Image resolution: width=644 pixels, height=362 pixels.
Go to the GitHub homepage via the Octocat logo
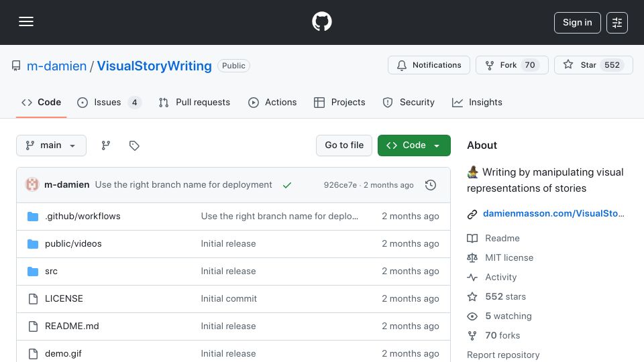(321, 21)
